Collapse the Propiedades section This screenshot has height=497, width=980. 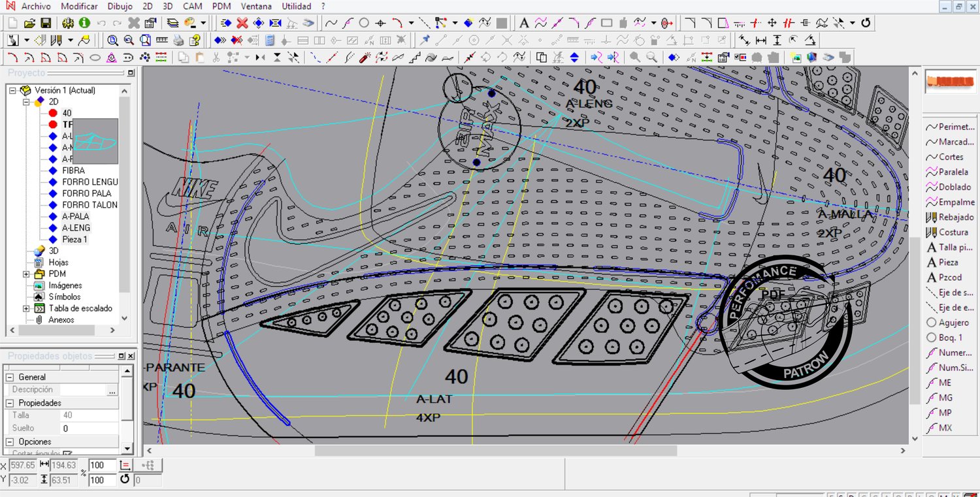10,403
